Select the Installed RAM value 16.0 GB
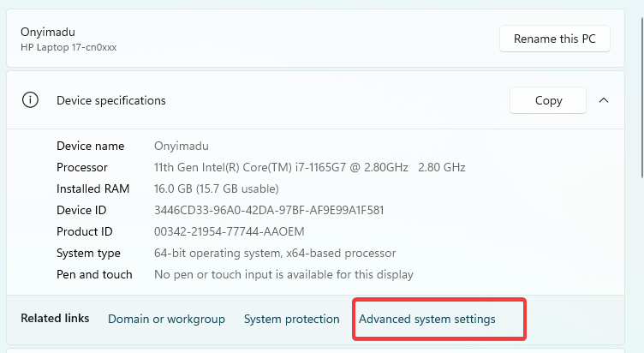Screen dimensions: 644x353 coord(217,188)
